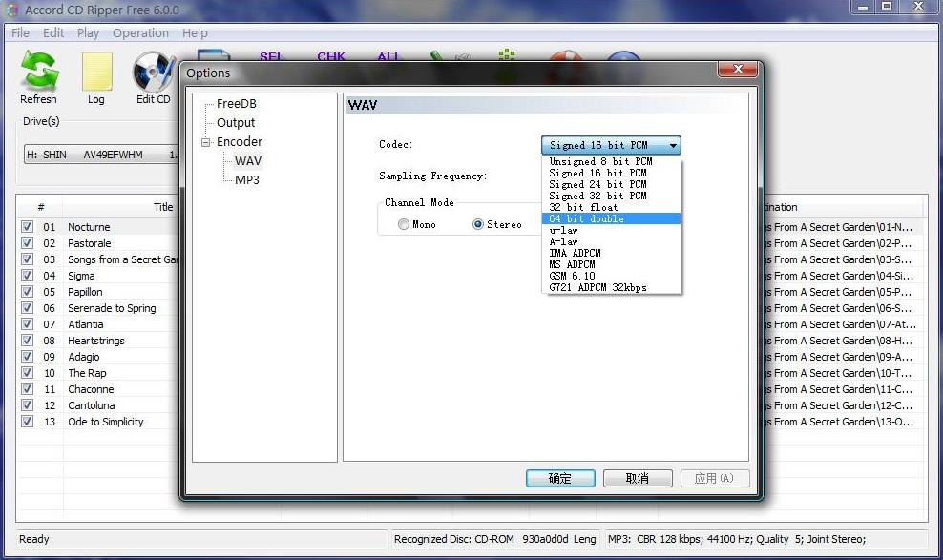Uncheck track 13 Ode to Simplicity checkbox
The image size is (943, 560).
click(x=27, y=422)
